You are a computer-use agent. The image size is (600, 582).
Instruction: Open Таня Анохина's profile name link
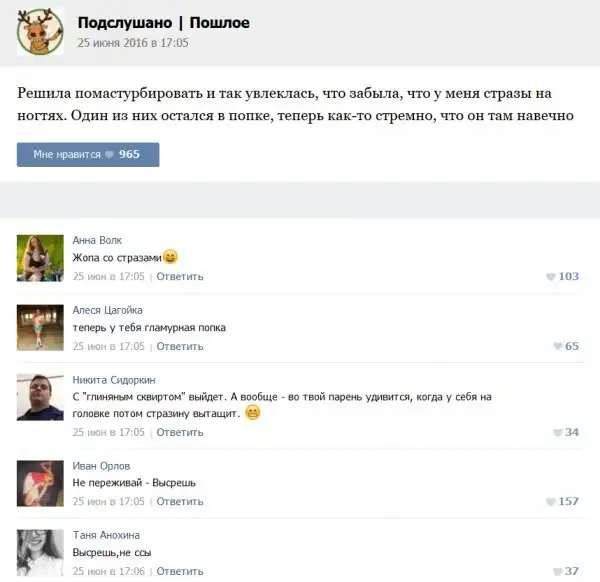106,535
